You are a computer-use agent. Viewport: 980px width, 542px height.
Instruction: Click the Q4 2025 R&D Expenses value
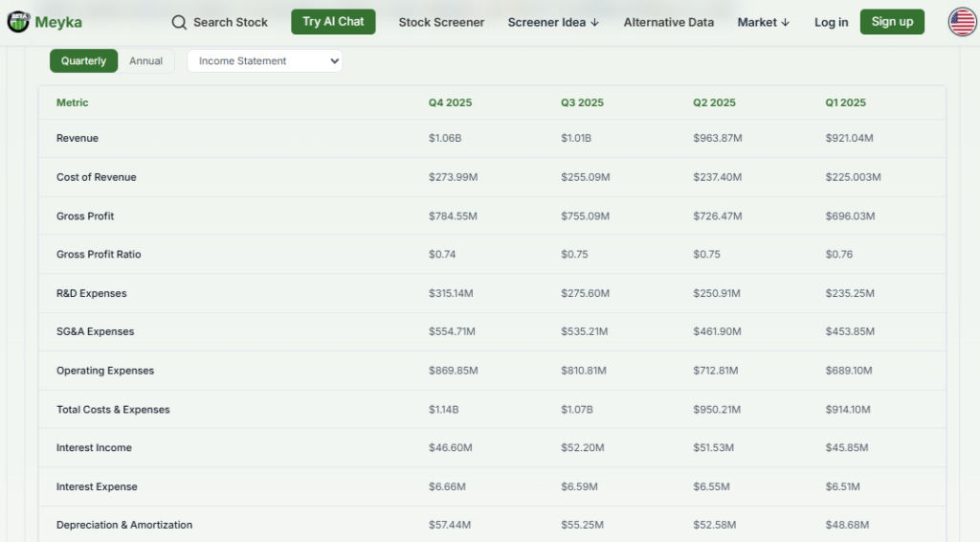coord(453,293)
